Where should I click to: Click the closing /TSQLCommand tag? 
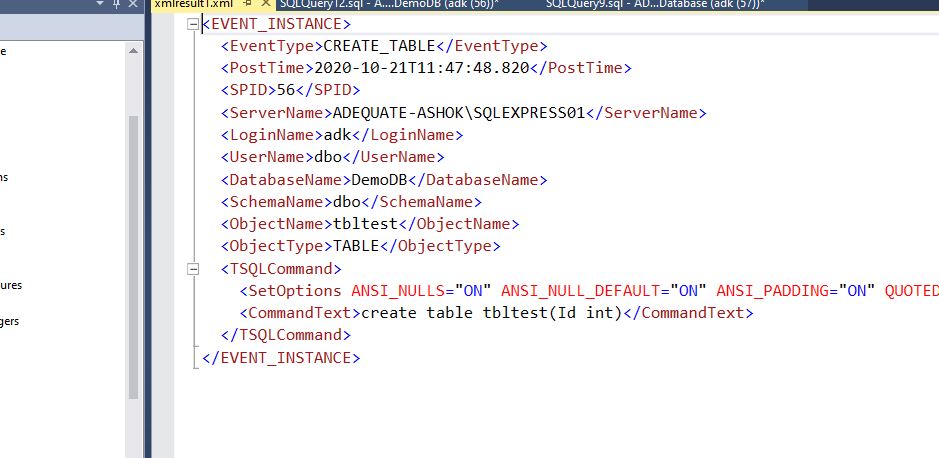(286, 335)
